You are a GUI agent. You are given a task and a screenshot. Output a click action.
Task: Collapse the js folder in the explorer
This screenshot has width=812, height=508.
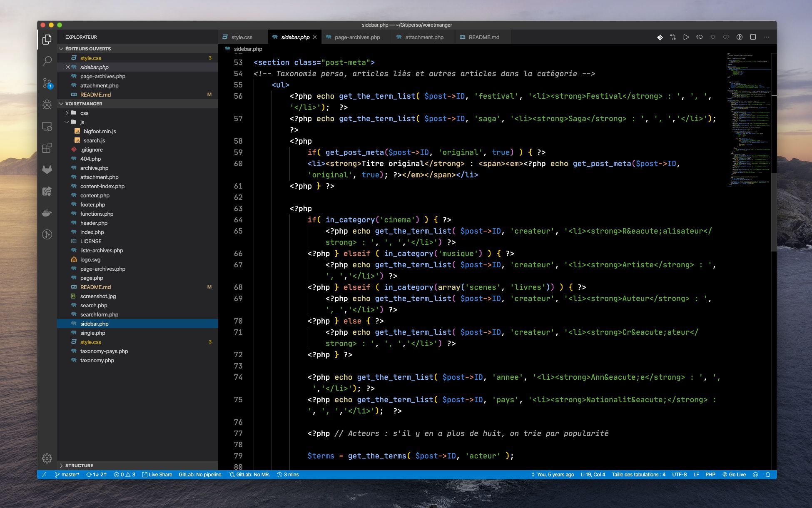(x=82, y=122)
